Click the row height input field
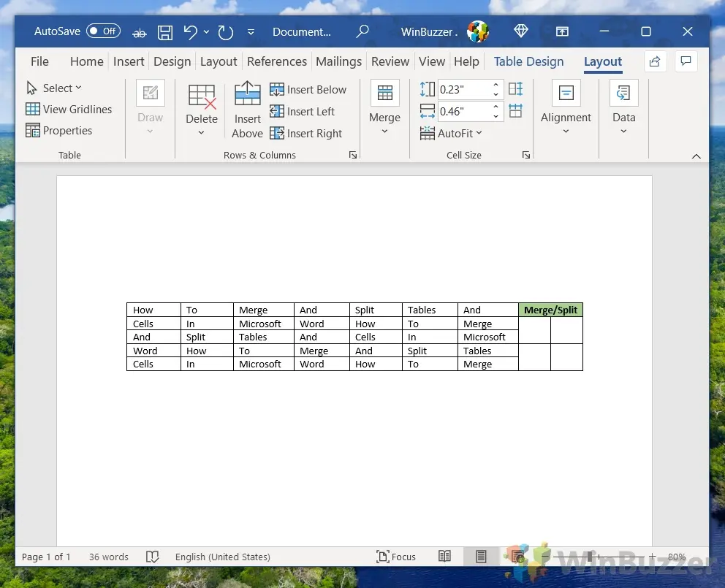Viewport: 725px width, 588px height. 463,90
